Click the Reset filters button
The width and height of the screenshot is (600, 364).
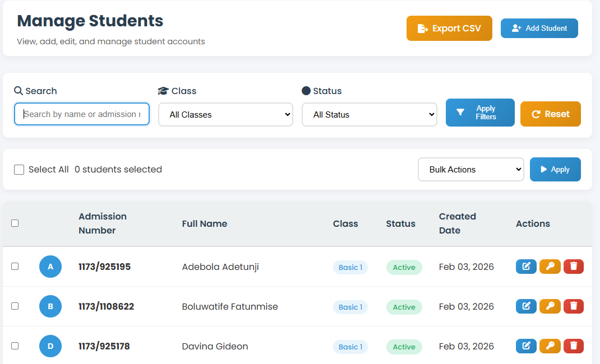[550, 114]
